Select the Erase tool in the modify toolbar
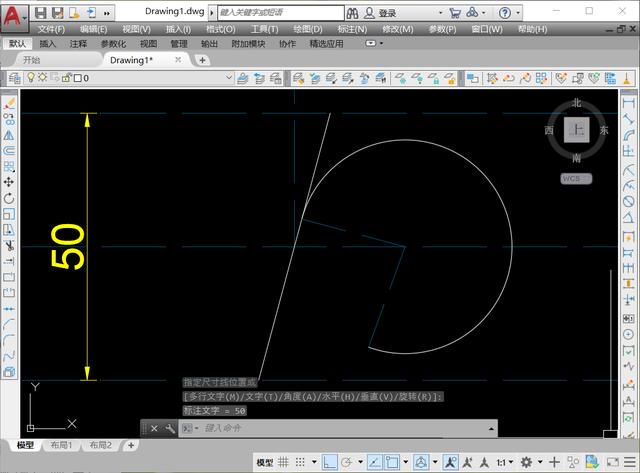The width and height of the screenshot is (640, 473). coord(9,104)
